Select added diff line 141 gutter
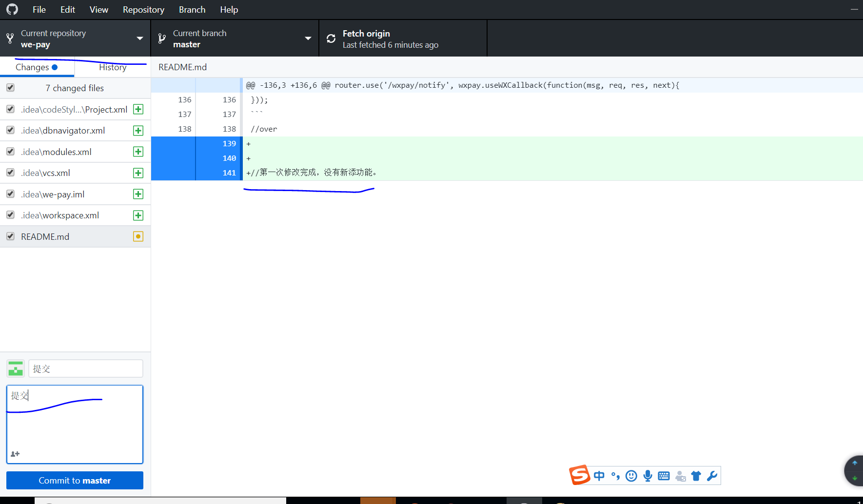Viewport: 863px width, 504px height. (196, 173)
